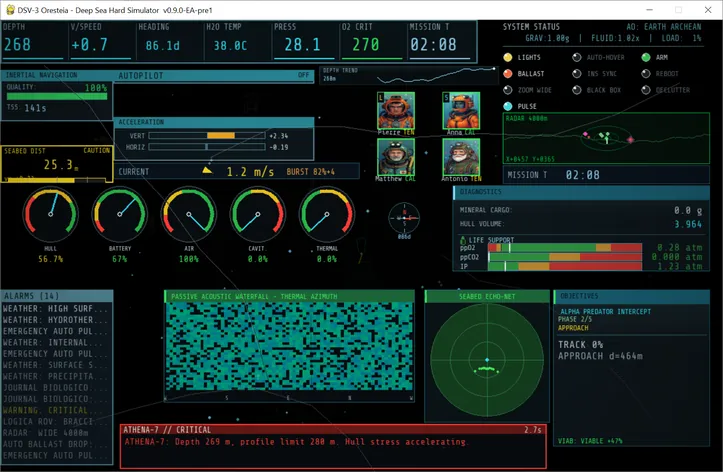The image size is (723, 472).
Task: Enable the BLACK BOX lamp
Action: pyautogui.click(x=577, y=90)
